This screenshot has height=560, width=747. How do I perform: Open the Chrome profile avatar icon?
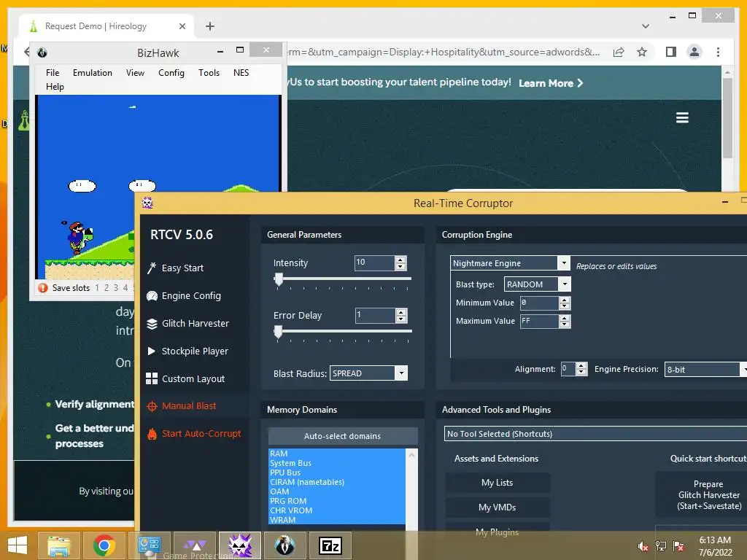click(x=694, y=52)
